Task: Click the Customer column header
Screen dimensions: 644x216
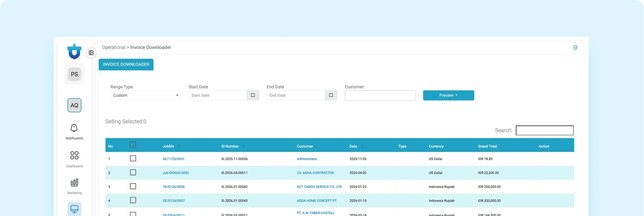Action: (305, 146)
